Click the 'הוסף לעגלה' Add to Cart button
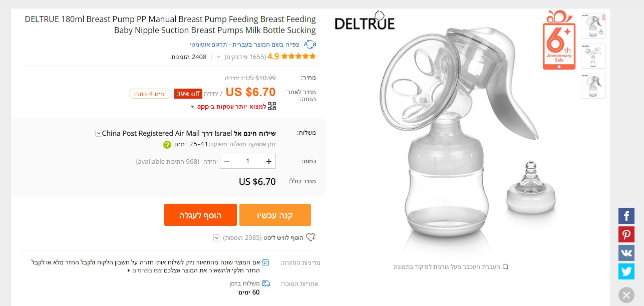The image size is (644, 306). point(200,215)
